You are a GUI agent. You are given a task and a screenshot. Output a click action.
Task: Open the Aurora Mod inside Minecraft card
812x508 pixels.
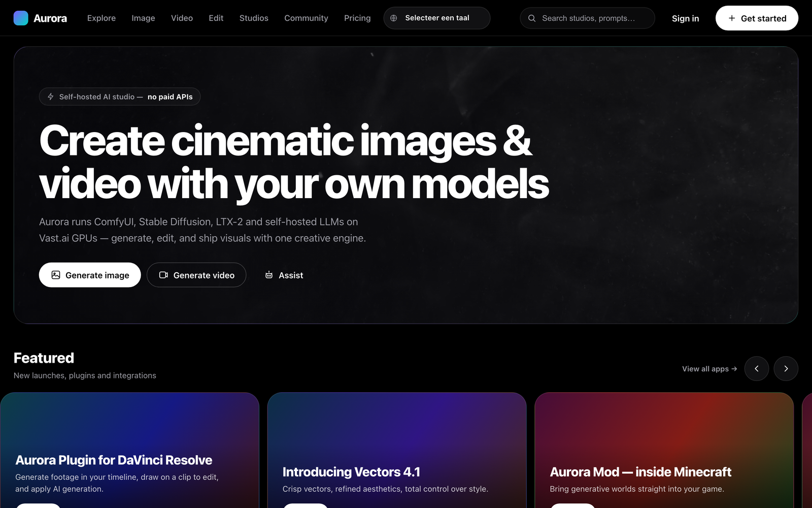click(664, 450)
